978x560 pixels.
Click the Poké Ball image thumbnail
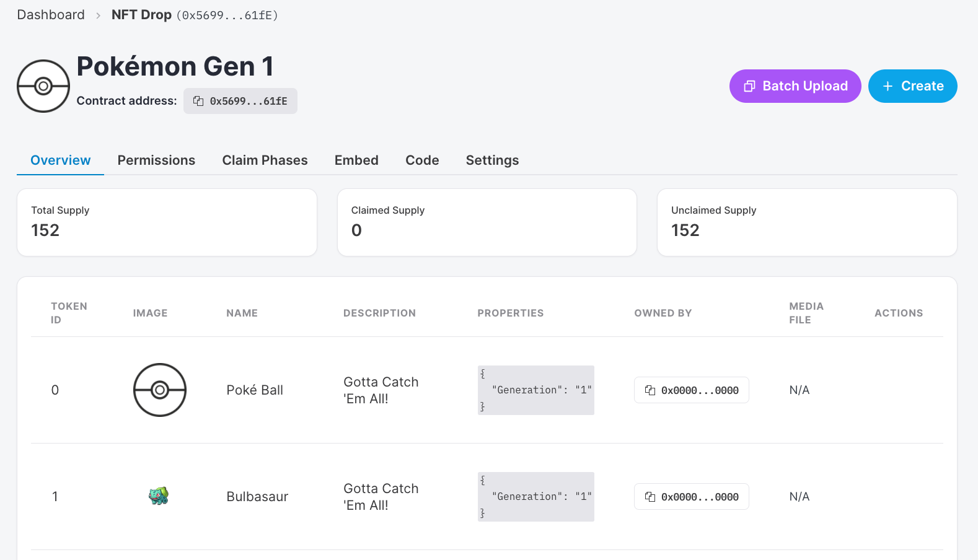tap(160, 390)
